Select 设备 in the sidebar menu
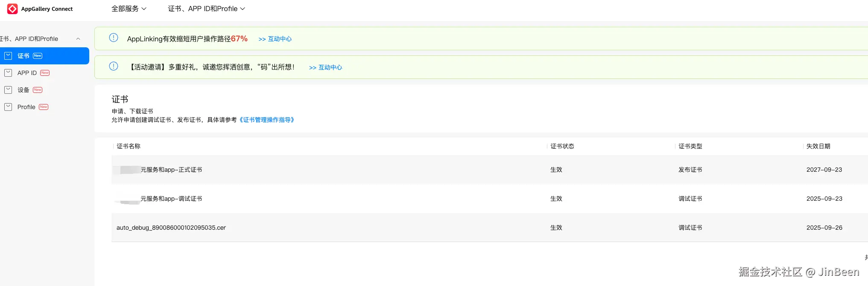Viewport: 868px width, 286px height. coord(23,90)
